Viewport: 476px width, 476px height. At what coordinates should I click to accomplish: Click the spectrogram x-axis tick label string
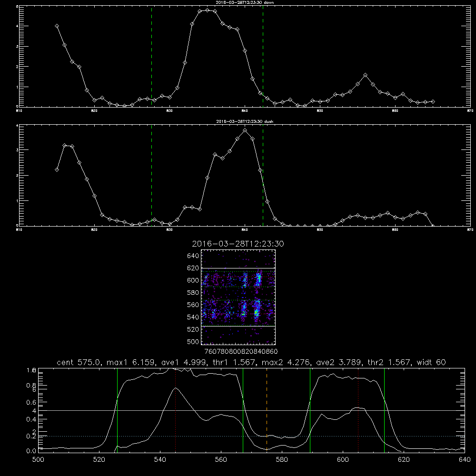[x=241, y=351]
